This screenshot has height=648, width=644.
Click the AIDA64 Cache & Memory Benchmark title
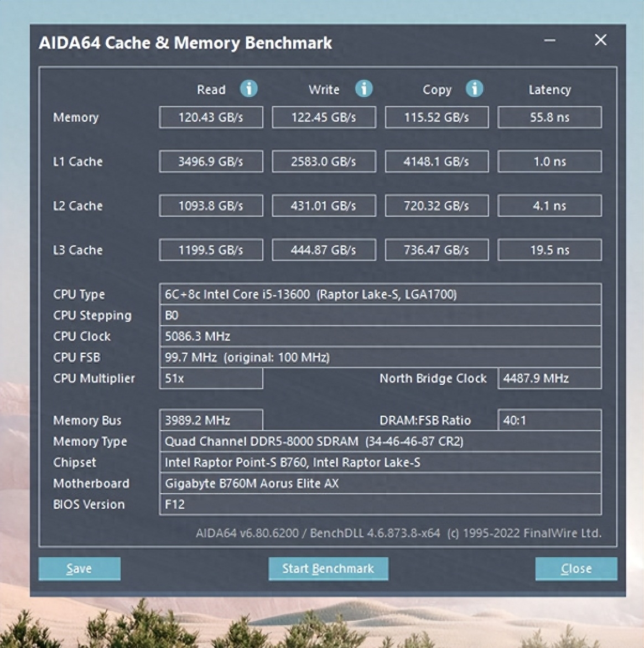(x=185, y=43)
